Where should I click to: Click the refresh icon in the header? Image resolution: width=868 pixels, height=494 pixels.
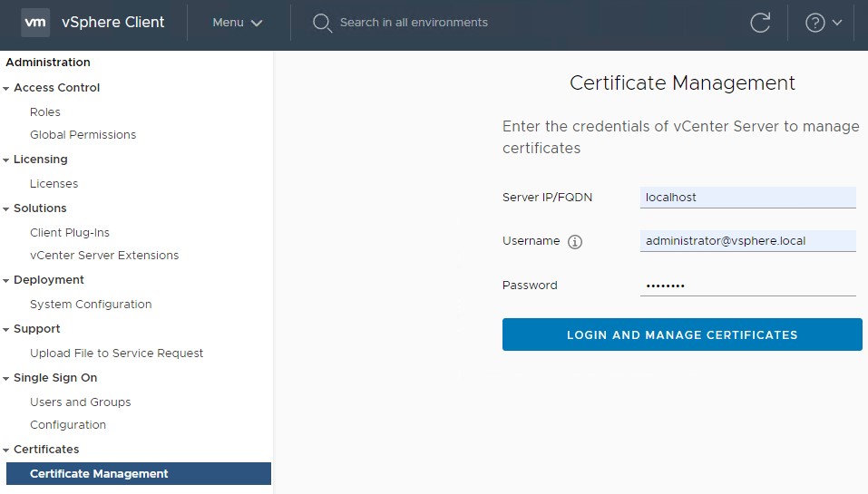coord(760,23)
